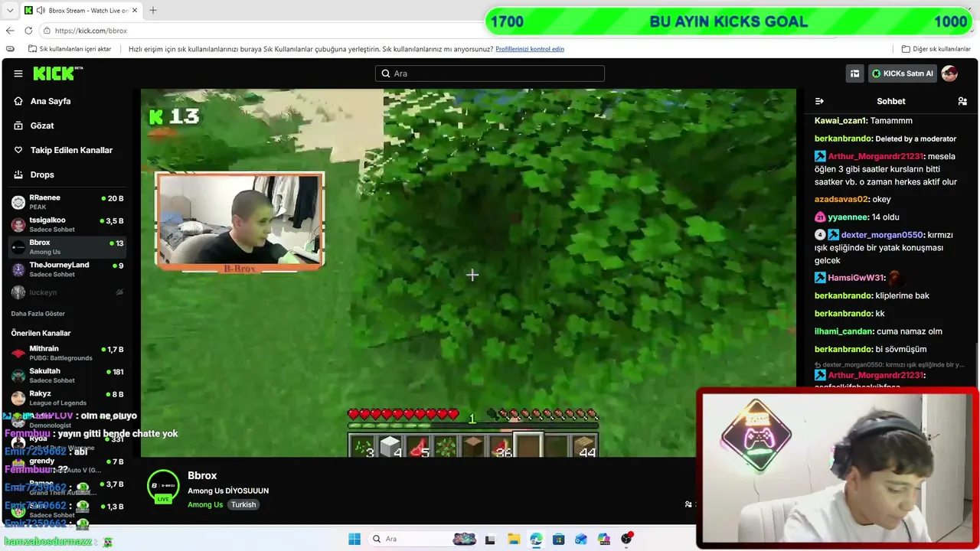Click yyaennee username in chat
Image resolution: width=980 pixels, height=551 pixels.
(x=848, y=217)
